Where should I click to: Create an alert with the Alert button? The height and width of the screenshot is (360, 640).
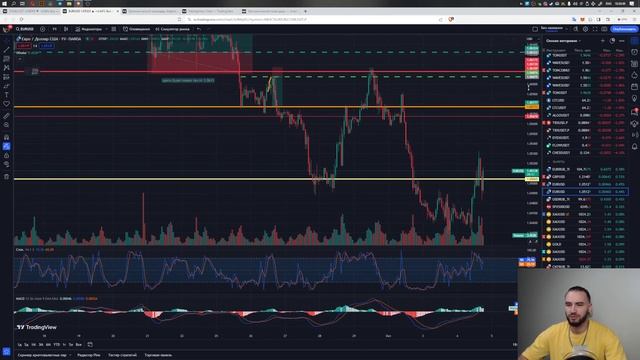136,29
